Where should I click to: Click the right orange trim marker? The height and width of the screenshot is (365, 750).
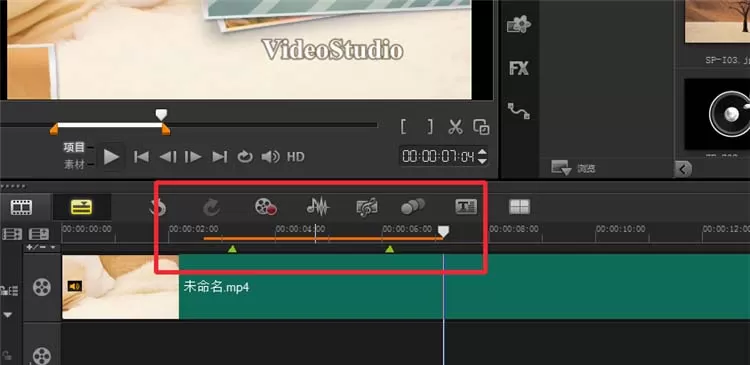pyautogui.click(x=166, y=129)
